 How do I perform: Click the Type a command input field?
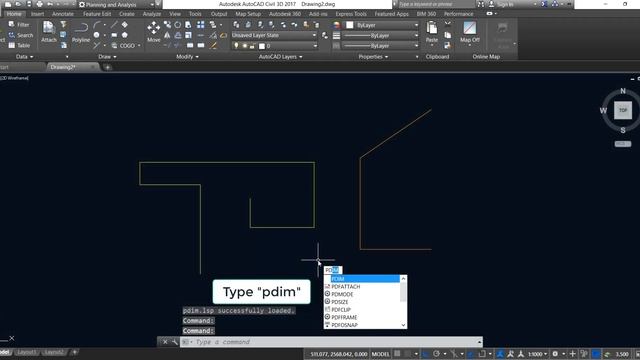tap(331, 342)
